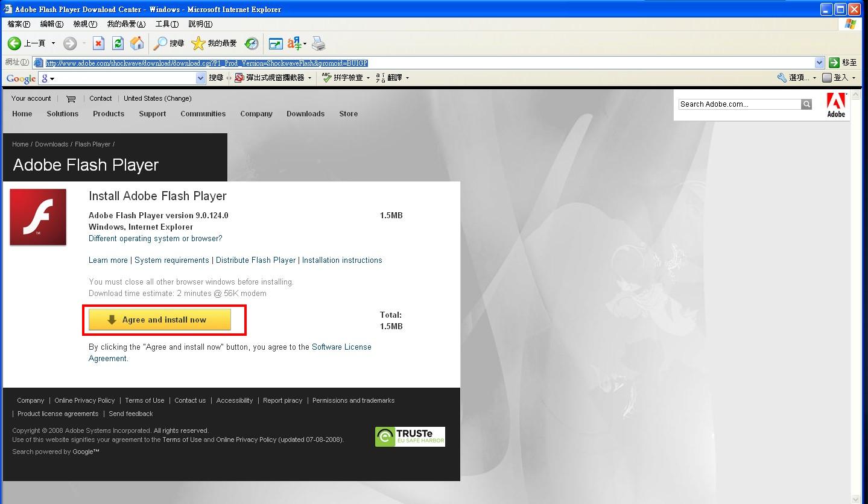Open the language translation toolbar icon
868x504 pixels.
click(x=294, y=43)
